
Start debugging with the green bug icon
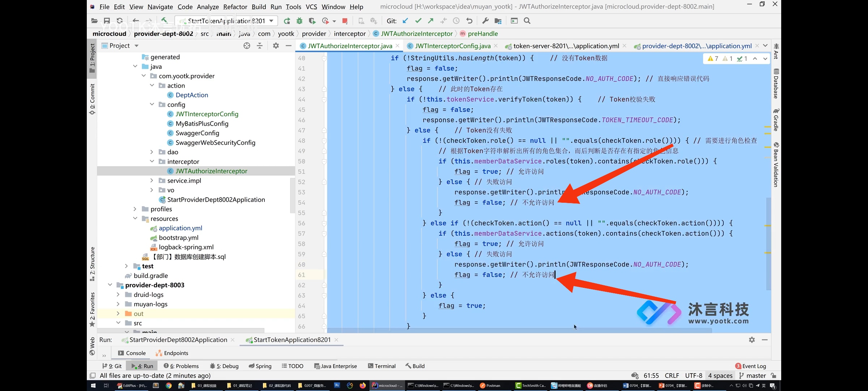pyautogui.click(x=299, y=21)
